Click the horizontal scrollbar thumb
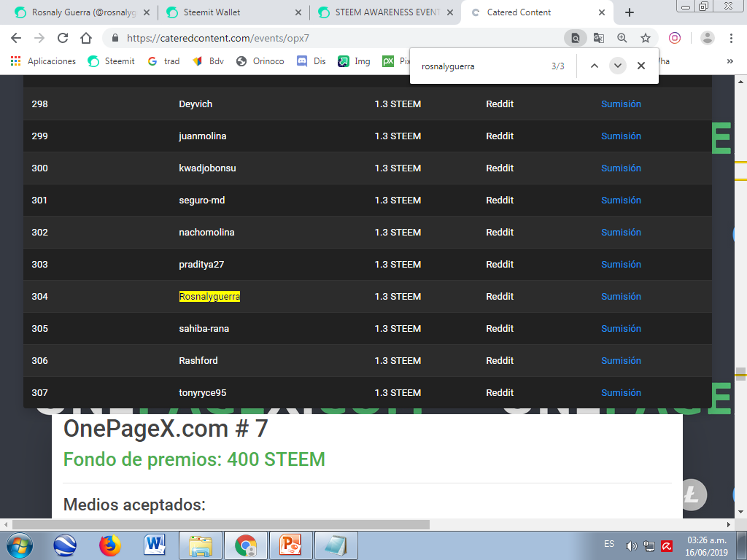The image size is (747, 560). (x=220, y=524)
